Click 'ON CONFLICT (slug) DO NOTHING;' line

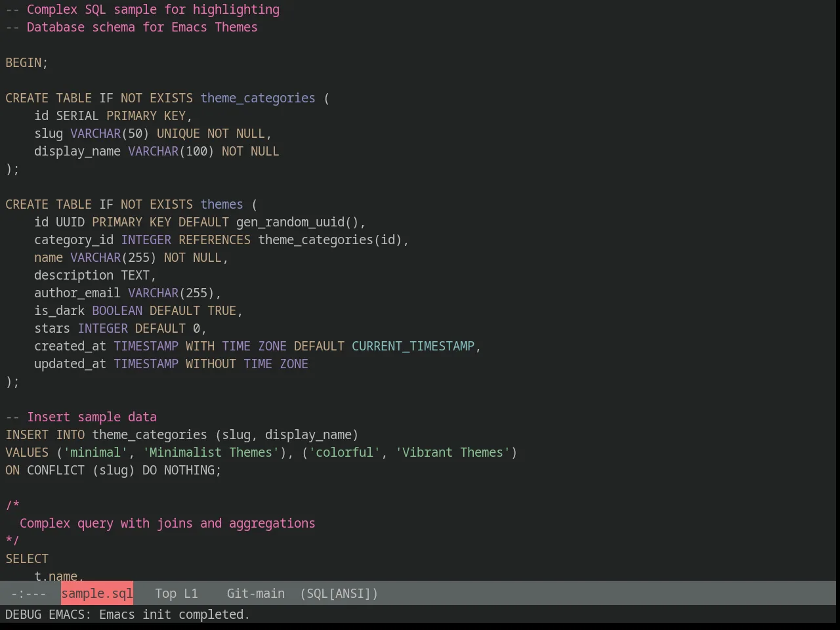[114, 470]
